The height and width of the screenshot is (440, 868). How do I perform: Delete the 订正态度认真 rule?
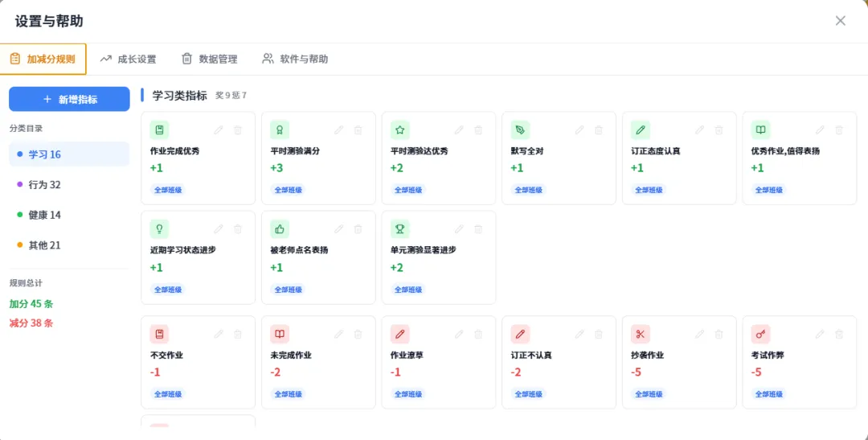tap(719, 130)
